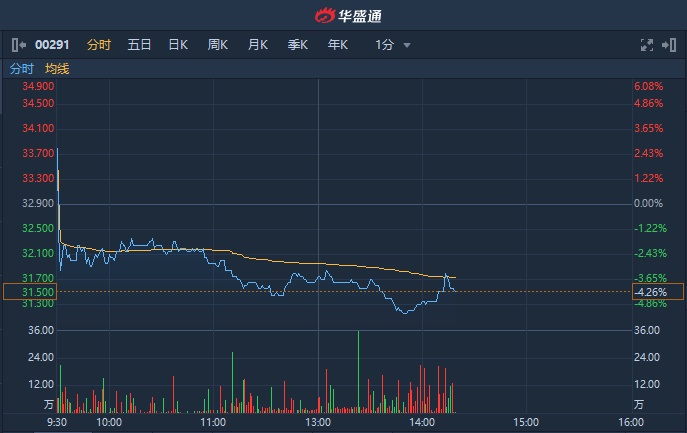The image size is (687, 433).
Task: Click the right panel collapse icon
Action: (x=668, y=45)
